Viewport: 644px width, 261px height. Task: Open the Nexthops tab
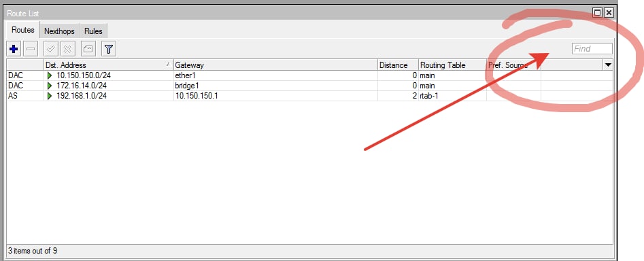click(59, 31)
